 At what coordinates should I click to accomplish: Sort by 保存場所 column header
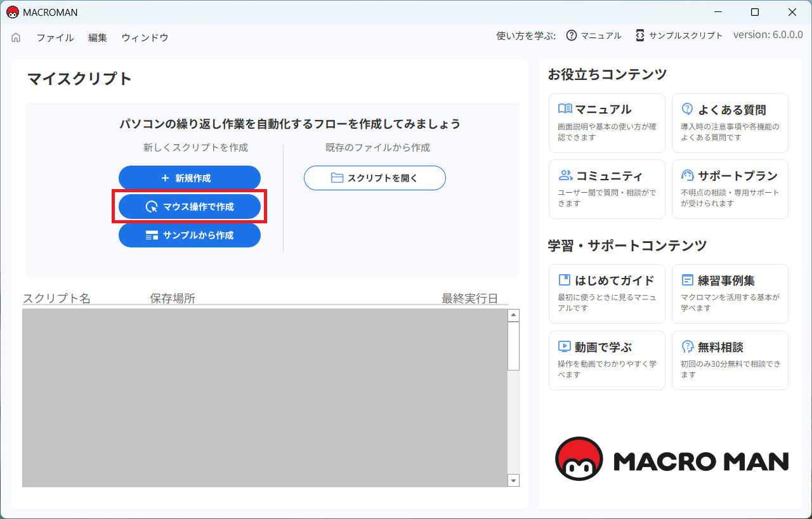click(x=173, y=298)
